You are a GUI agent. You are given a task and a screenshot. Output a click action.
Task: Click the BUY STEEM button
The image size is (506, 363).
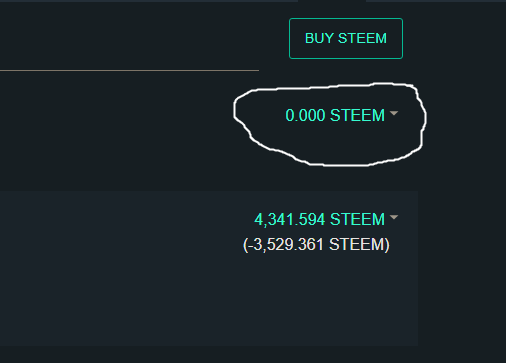click(346, 38)
